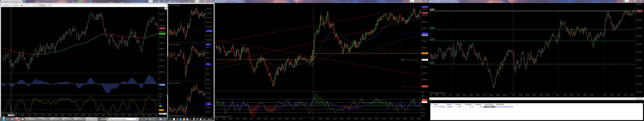Image resolution: width=644 pixels, height=121 pixels.
Task: Expand the 50 Tick interval selector
Action: [19, 5]
